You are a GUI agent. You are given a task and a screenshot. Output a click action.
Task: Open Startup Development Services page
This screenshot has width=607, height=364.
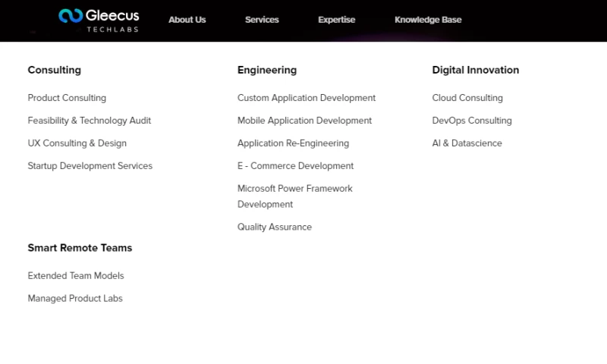tap(90, 166)
